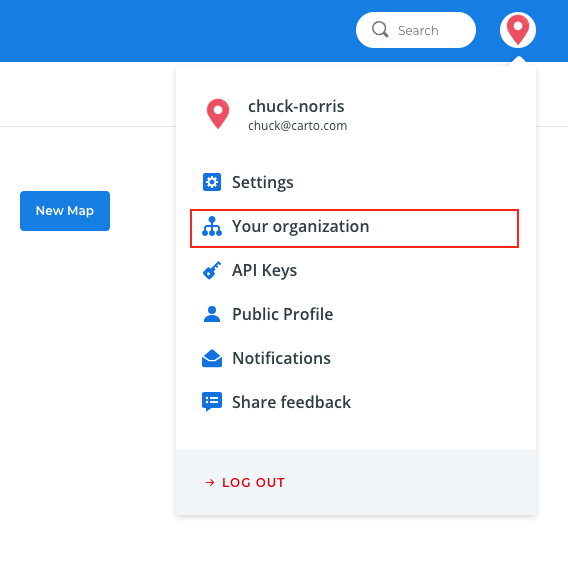
Task: Click the log out arrow icon
Action: click(210, 482)
